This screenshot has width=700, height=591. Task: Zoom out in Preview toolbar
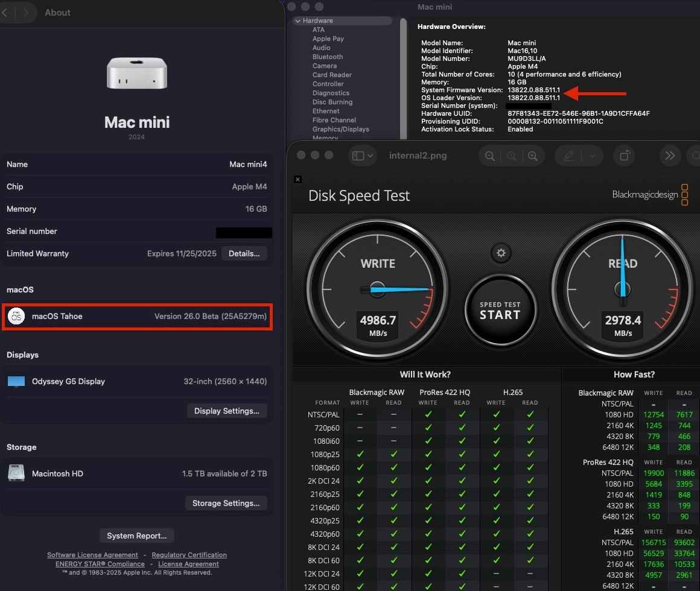point(490,156)
